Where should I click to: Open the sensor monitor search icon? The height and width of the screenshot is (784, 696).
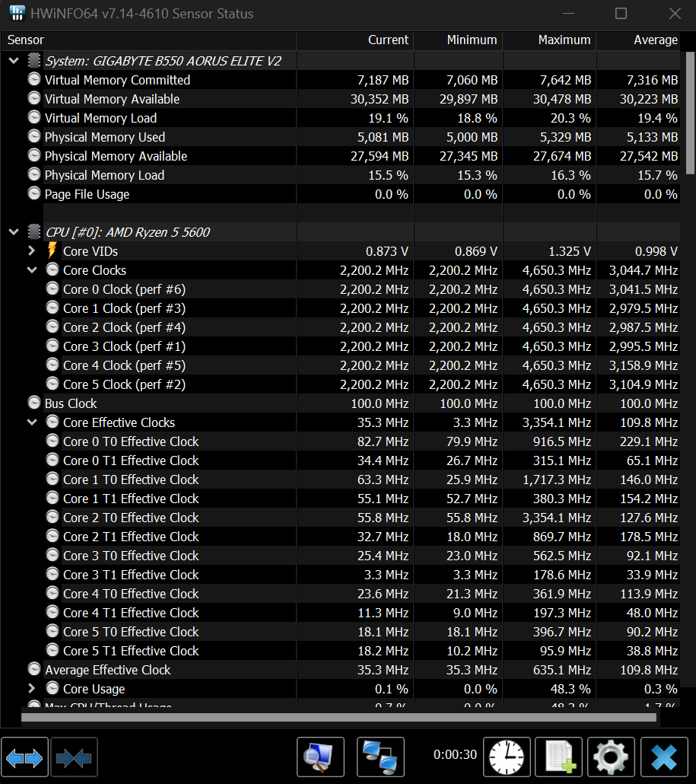[x=320, y=757]
